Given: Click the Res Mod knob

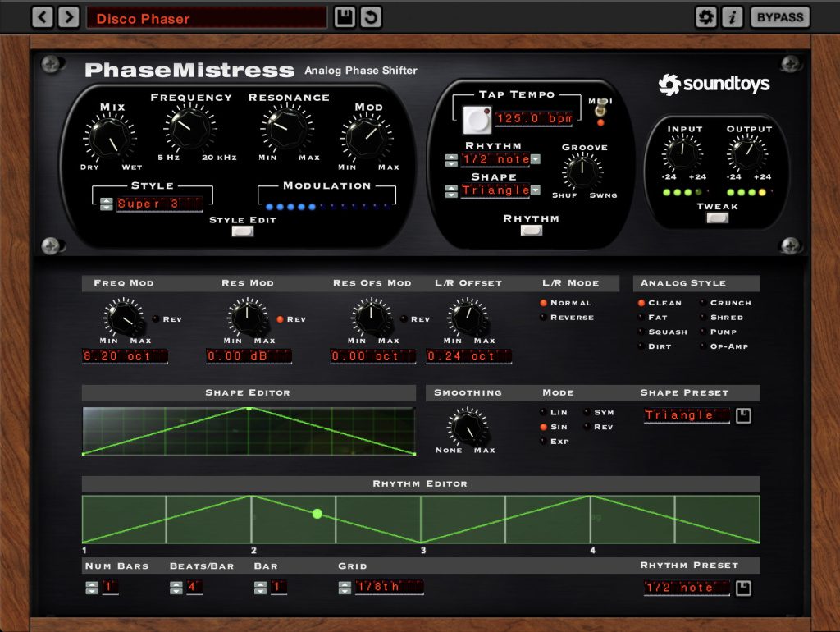Looking at the screenshot, I should [248, 318].
